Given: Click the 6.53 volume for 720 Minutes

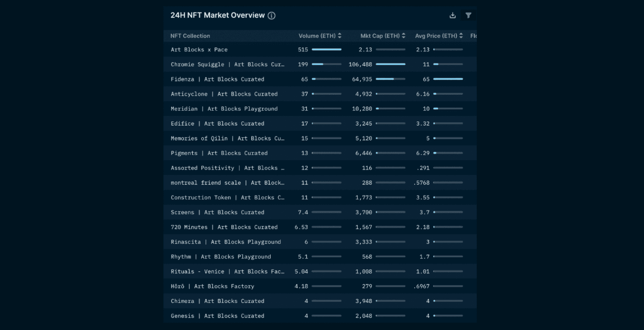Looking at the screenshot, I should pyautogui.click(x=302, y=227).
